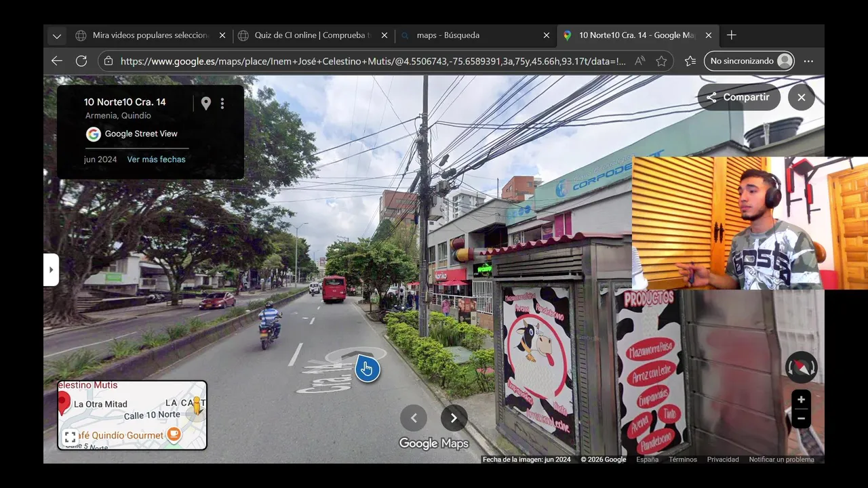Click the red marker pin in minimap
The height and width of the screenshot is (488, 868).
(63, 403)
